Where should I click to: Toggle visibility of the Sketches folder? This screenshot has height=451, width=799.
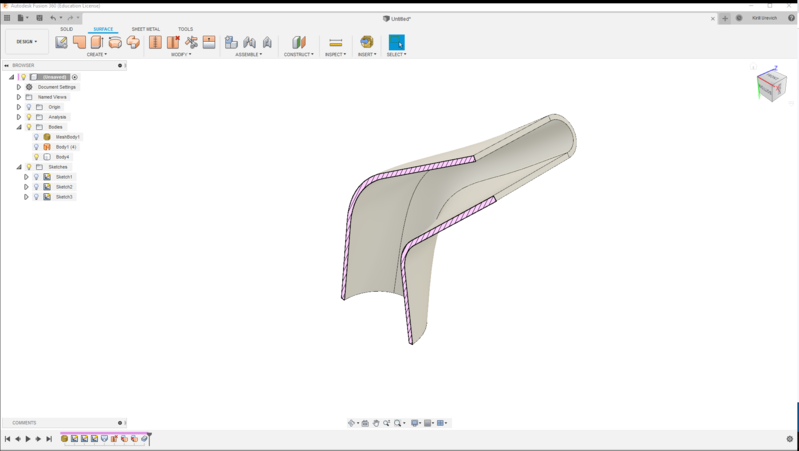(x=29, y=167)
